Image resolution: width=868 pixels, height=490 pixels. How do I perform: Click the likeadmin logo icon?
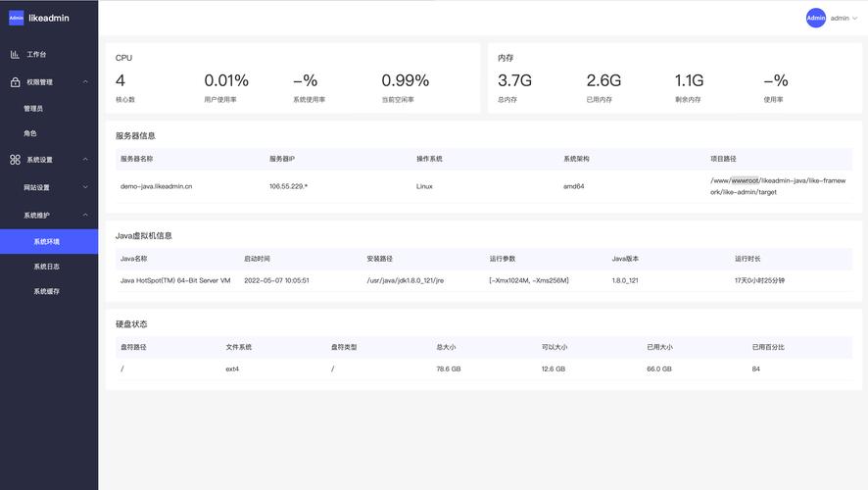tap(16, 18)
